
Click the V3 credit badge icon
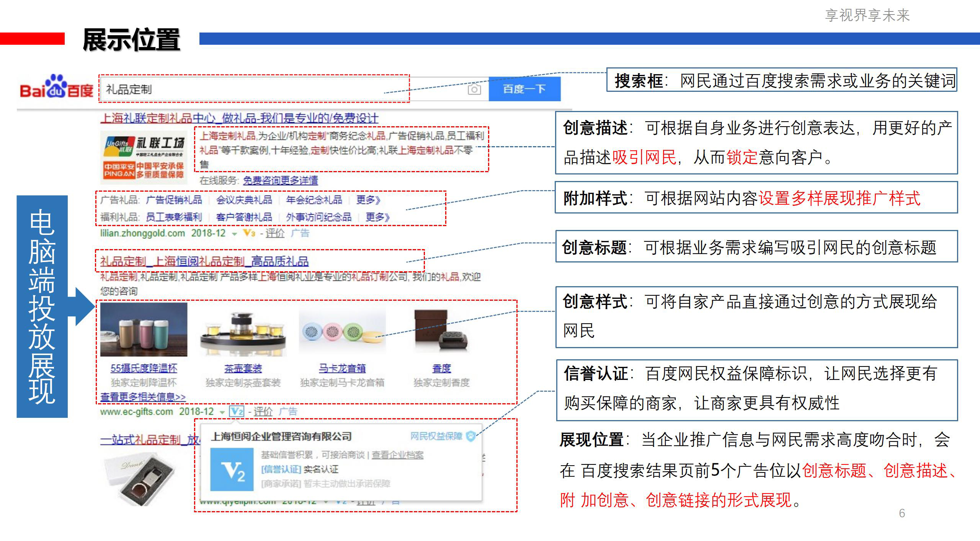coord(249,233)
